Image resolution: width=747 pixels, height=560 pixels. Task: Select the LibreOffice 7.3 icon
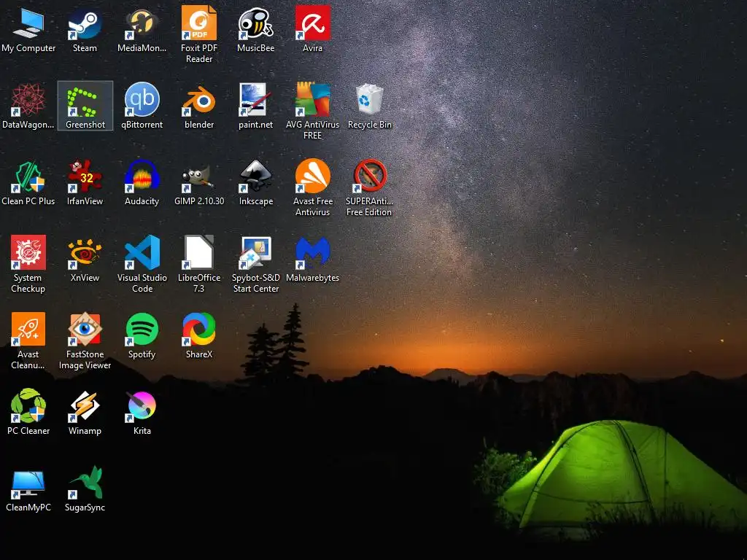(199, 253)
